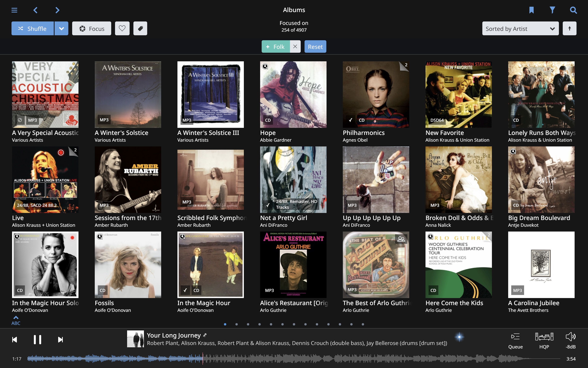Screen dimensions: 588x368
Task: Click the Shuffle button
Action: pyautogui.click(x=33, y=29)
